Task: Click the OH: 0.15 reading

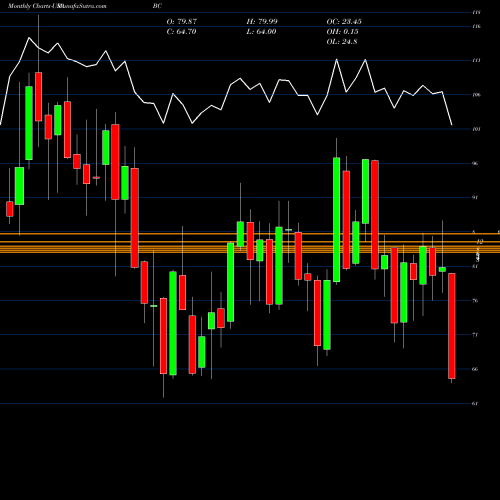Action: click(342, 32)
